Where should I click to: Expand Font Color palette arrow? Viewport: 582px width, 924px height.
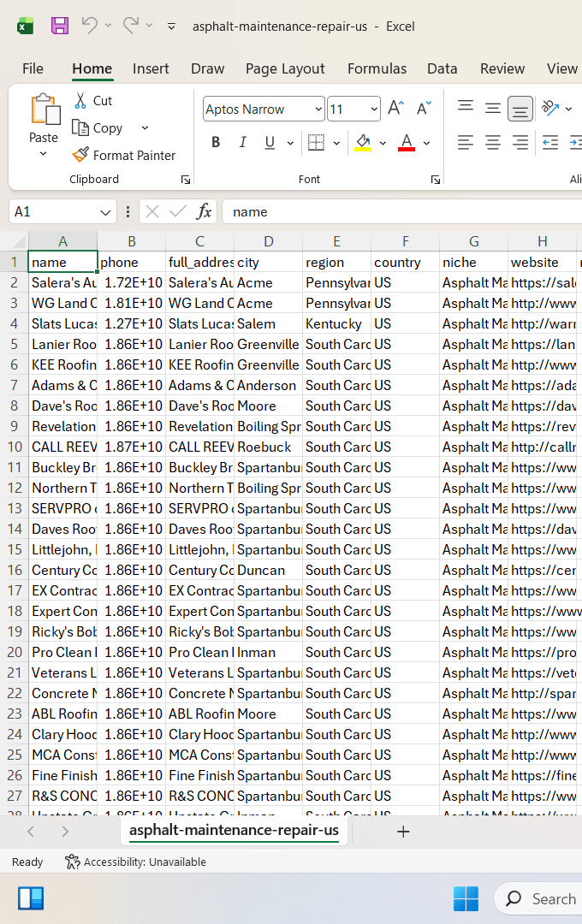tap(426, 143)
